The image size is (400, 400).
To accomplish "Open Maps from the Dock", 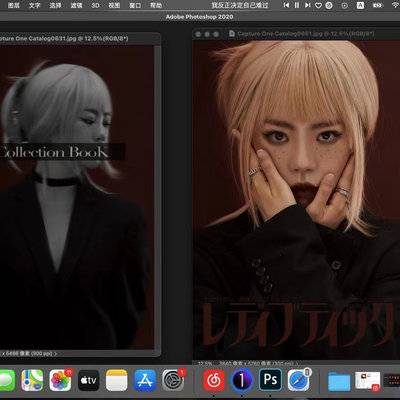I will pos(32,380).
